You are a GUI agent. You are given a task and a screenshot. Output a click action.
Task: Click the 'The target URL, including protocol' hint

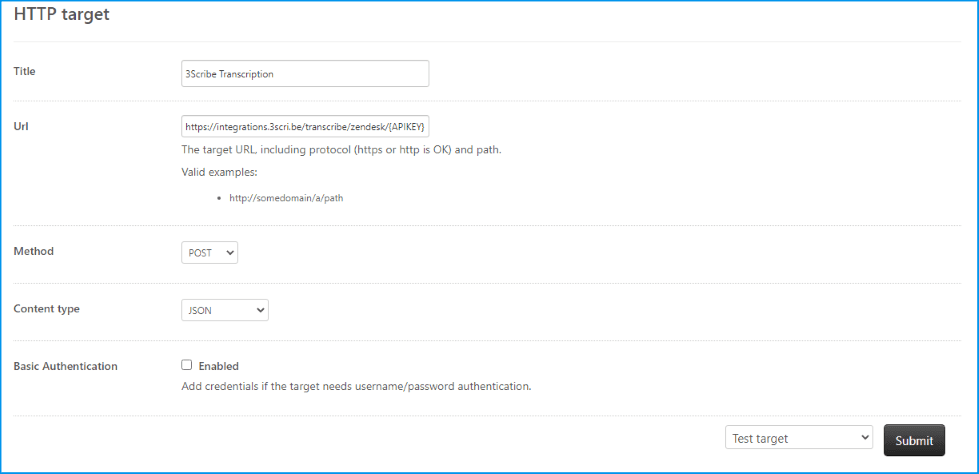(x=342, y=151)
